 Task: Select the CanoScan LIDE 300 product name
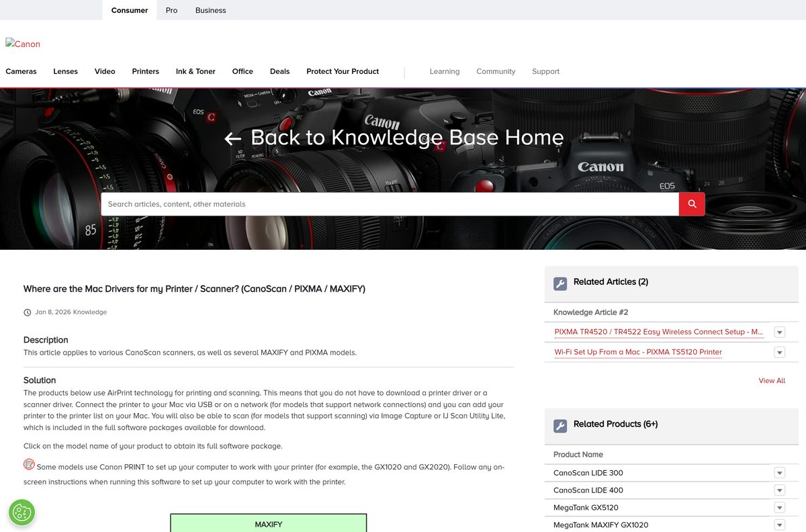pyautogui.click(x=588, y=473)
